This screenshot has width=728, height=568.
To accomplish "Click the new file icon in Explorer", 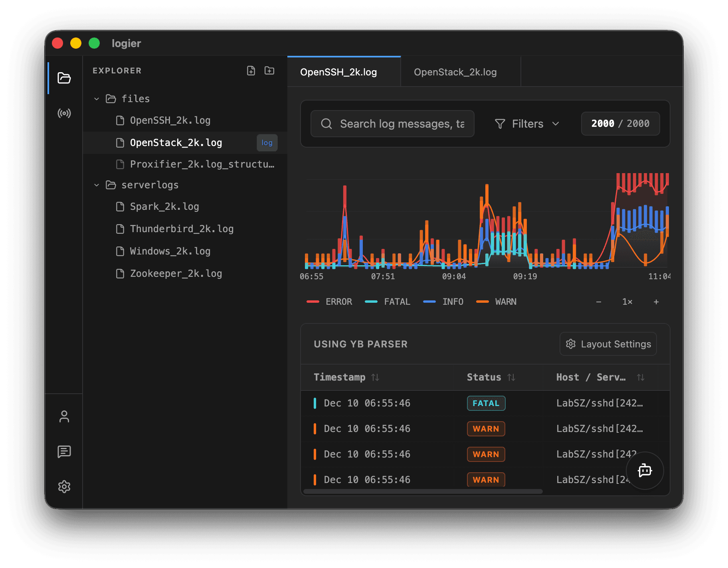I will [x=251, y=71].
